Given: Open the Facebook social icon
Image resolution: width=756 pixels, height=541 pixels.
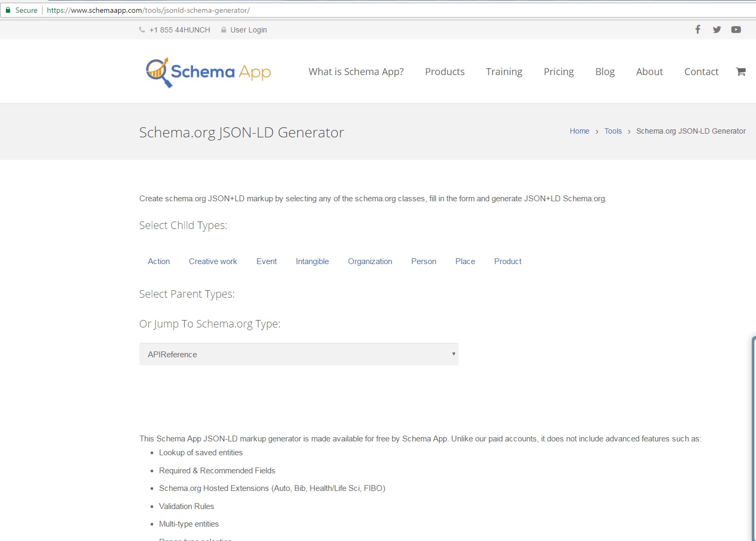Looking at the screenshot, I should pos(697,29).
